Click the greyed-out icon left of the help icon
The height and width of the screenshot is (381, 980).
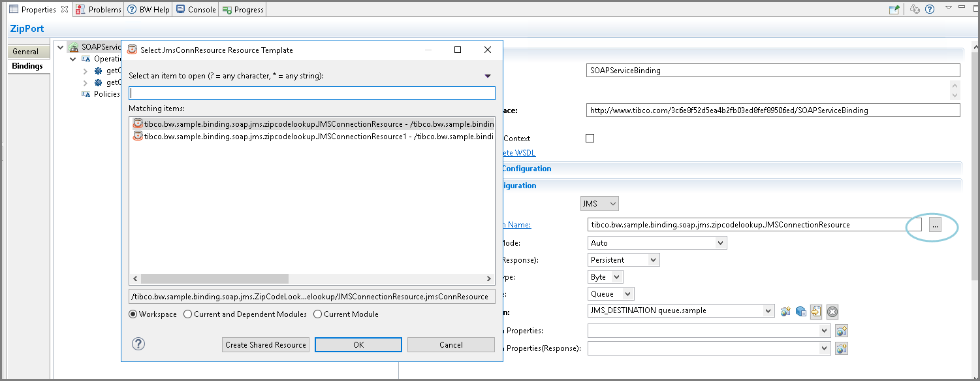[x=915, y=9]
